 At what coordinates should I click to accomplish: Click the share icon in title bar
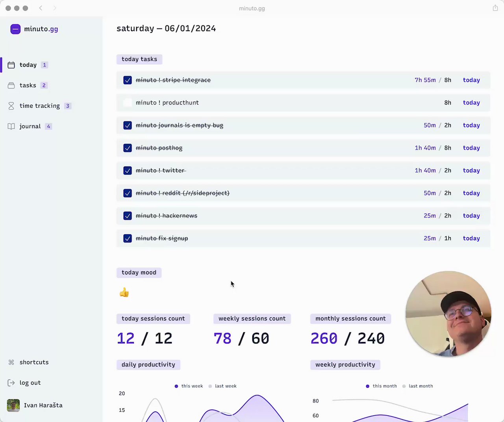pyautogui.click(x=495, y=8)
